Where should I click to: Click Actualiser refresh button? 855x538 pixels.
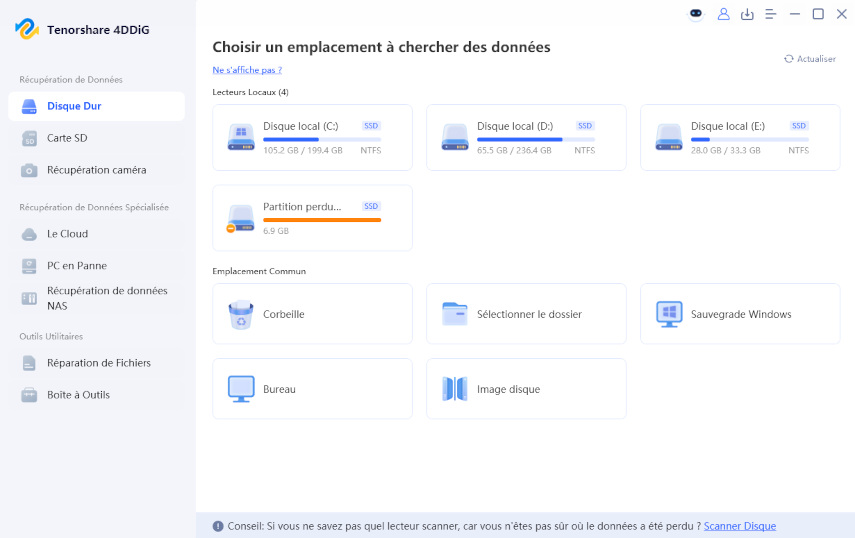[810, 59]
